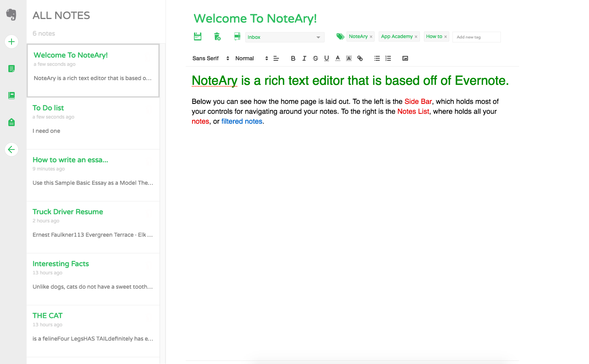Open the Inbox notebook dropdown
Viewport: 589px width, 364px height.
(285, 37)
